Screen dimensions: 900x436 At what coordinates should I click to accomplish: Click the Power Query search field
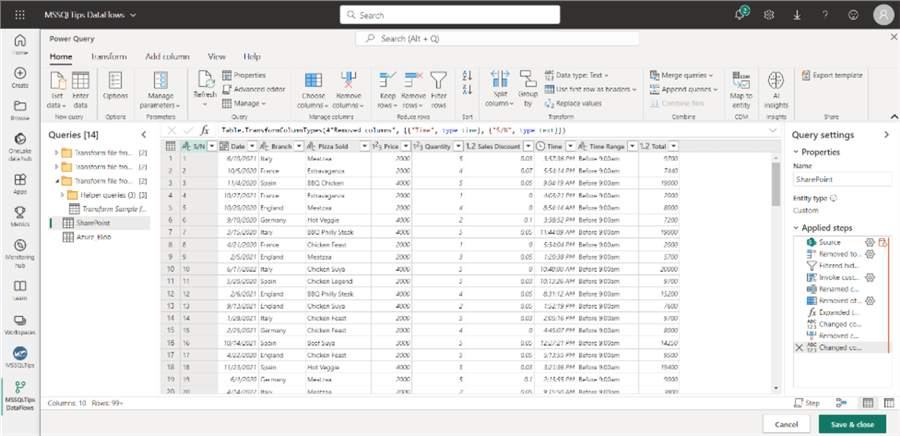coord(497,38)
